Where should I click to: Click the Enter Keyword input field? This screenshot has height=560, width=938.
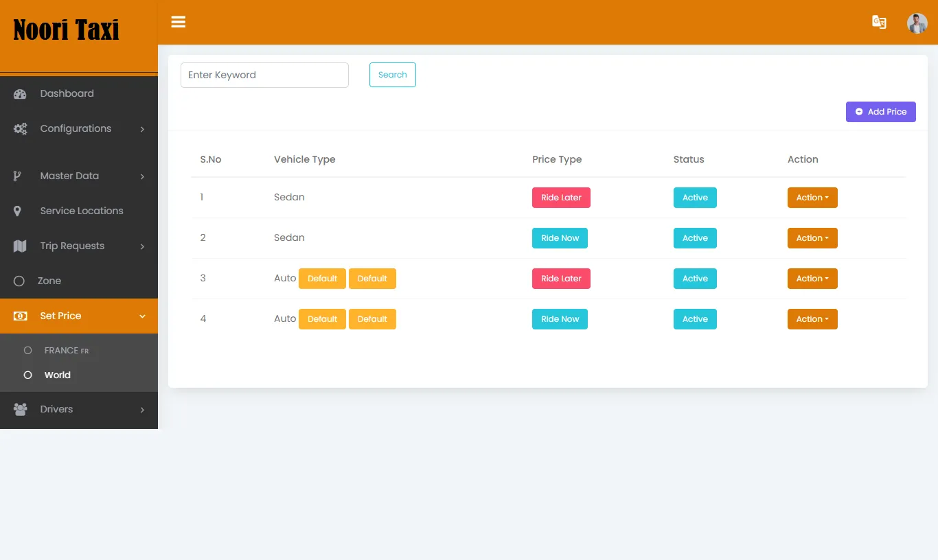(x=264, y=75)
